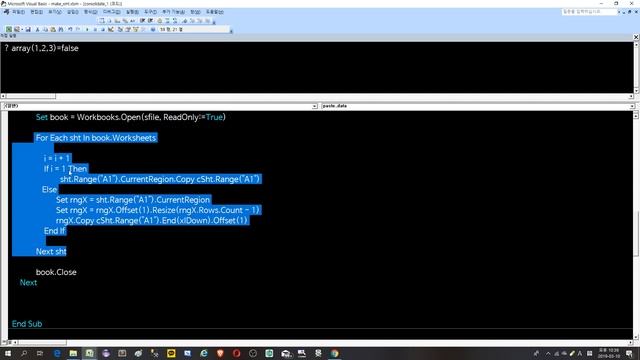Image resolution: width=640 pixels, height=360 pixels.
Task: Save the module with the Save icon
Action: [28, 29]
